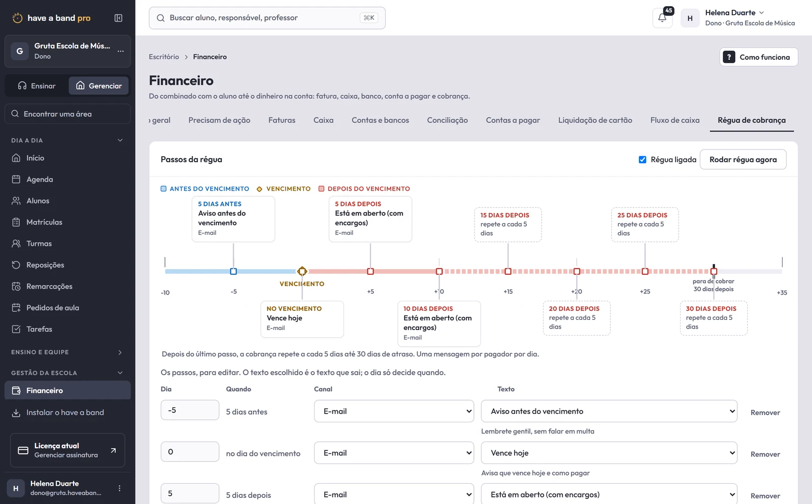The image size is (812, 504).
Task: Click the Como funciona button
Action: (x=759, y=57)
